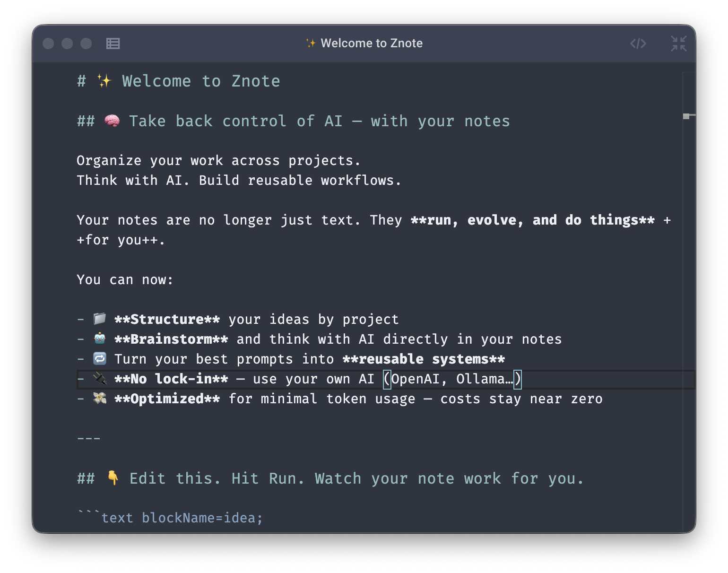Image resolution: width=728 pixels, height=573 pixels.
Task: Click the robot emoji before Brainstorm
Action: coord(100,339)
